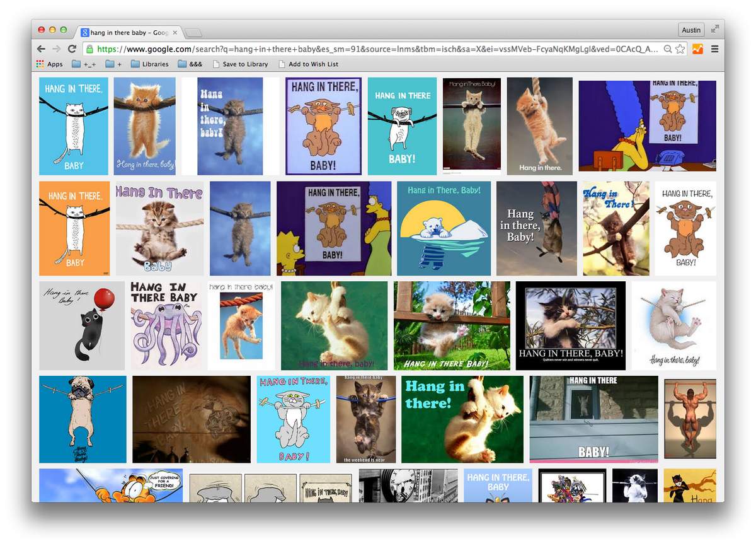Click the Add to Wish List bookmarklet
This screenshot has height=546, width=756.
(308, 64)
